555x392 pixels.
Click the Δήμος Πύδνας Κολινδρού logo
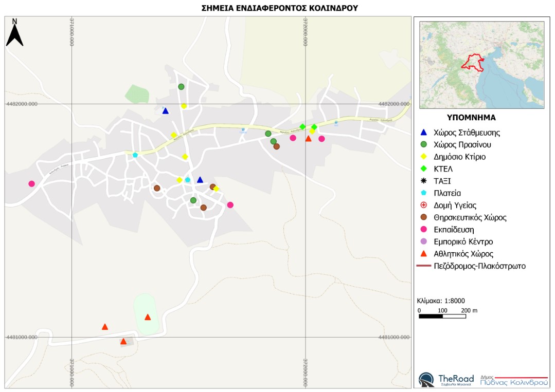(514, 381)
